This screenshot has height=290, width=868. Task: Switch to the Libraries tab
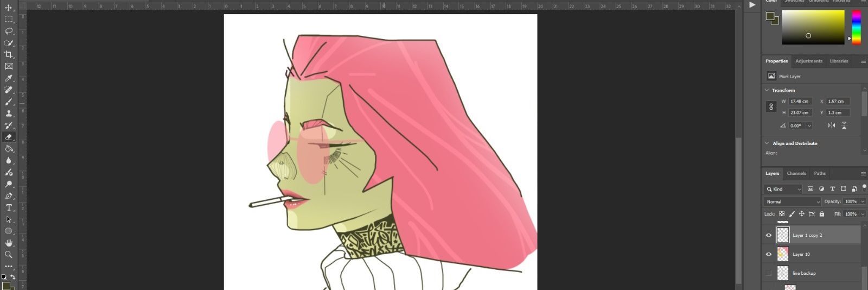[839, 61]
